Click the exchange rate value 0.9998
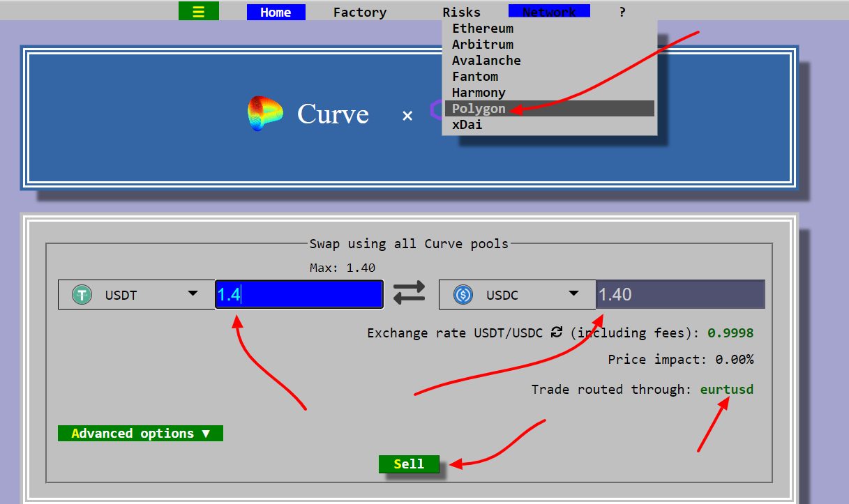Image resolution: width=849 pixels, height=504 pixels. tap(730, 333)
